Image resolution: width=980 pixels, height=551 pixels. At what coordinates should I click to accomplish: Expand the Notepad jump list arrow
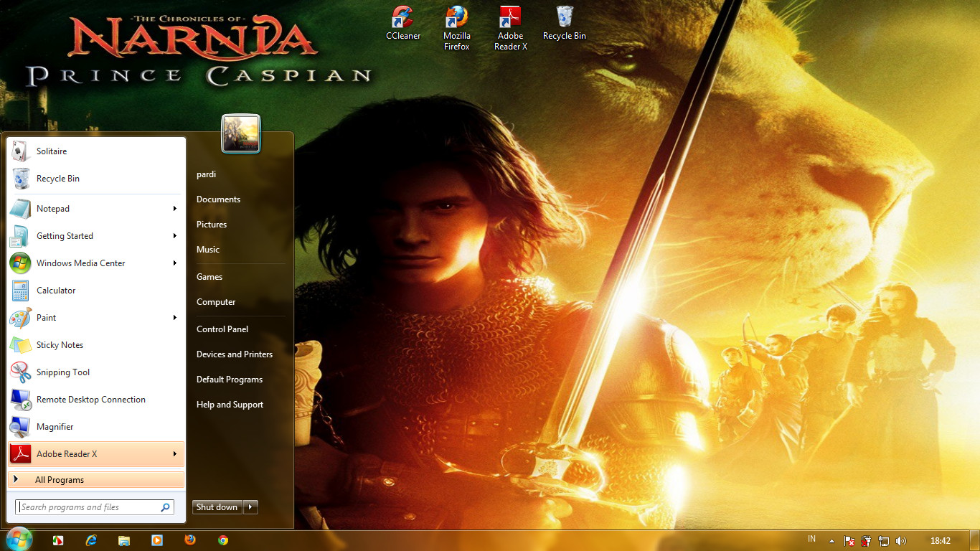[x=174, y=209]
